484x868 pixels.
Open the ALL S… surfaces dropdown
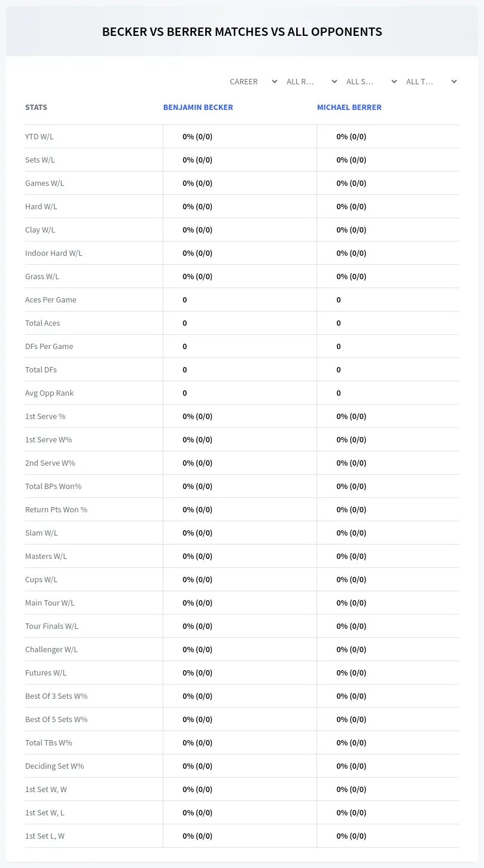[x=372, y=81]
